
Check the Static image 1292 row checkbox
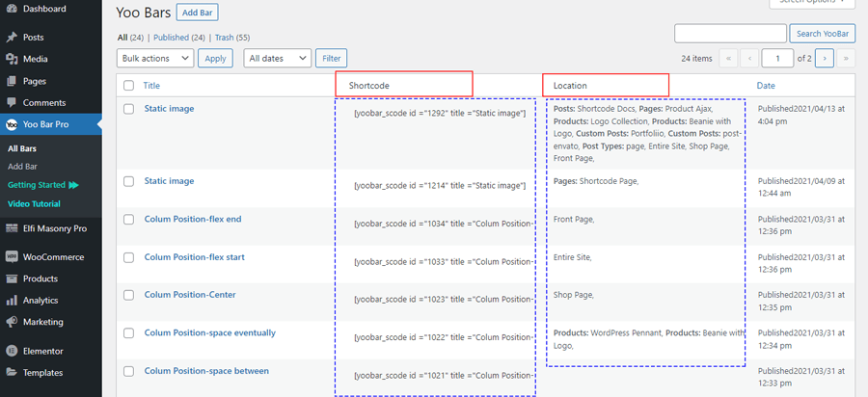[128, 109]
